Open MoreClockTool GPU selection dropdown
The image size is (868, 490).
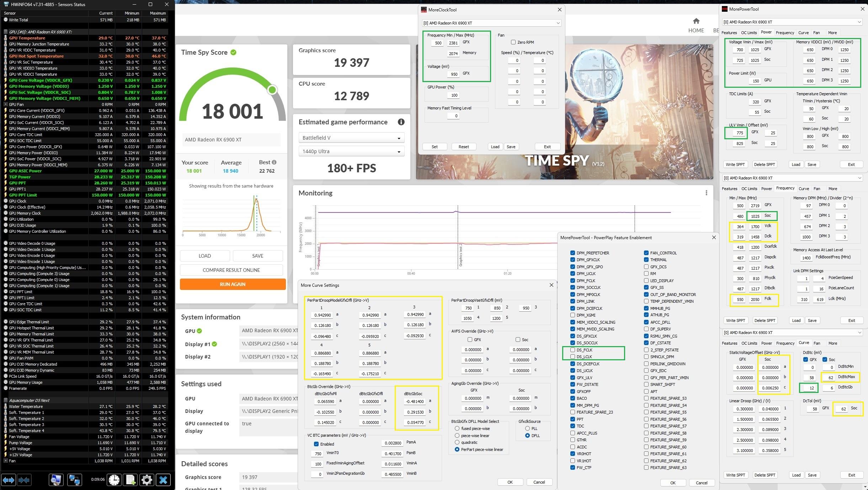(491, 23)
